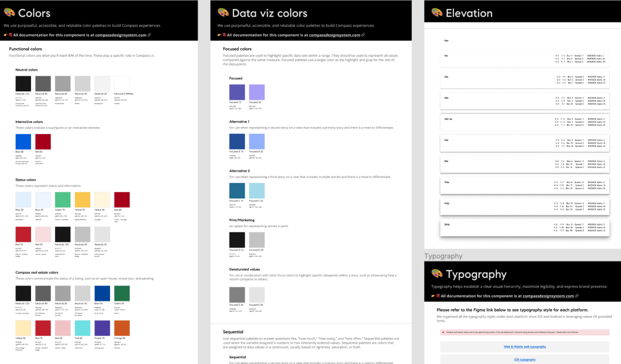Select the Blue 90 real estate swatch

point(102,293)
